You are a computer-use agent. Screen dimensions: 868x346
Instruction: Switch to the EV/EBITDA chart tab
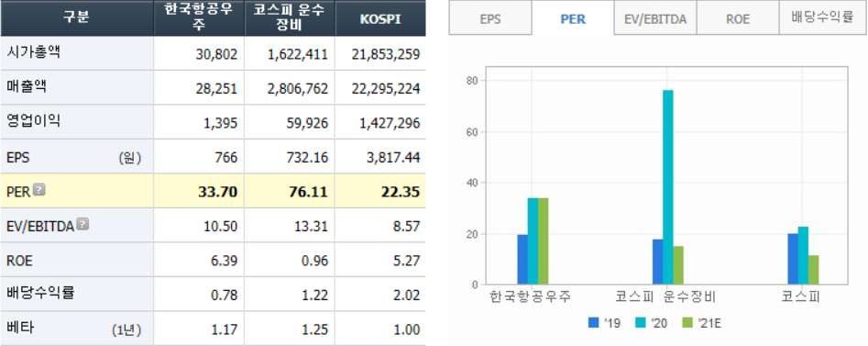655,19
